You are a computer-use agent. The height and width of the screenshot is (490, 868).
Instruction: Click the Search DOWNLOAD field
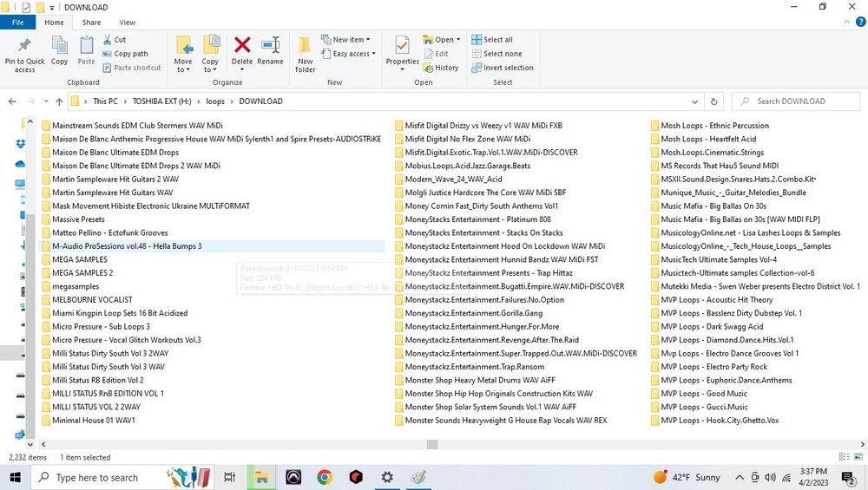point(795,101)
